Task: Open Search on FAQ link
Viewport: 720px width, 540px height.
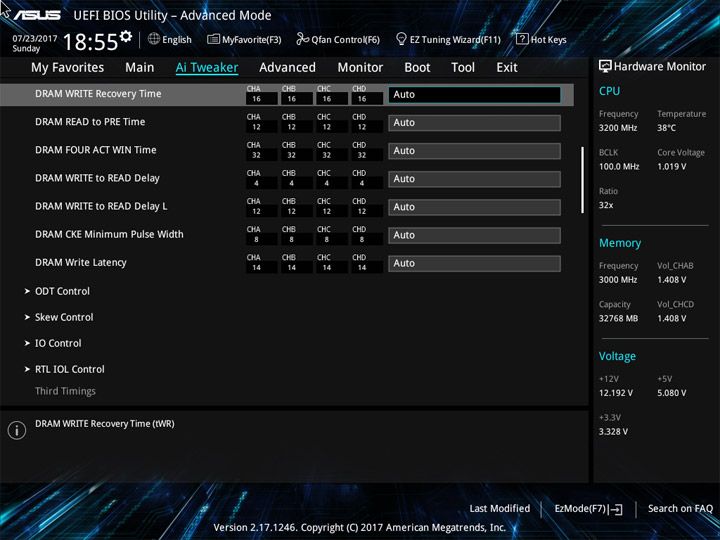Action: point(680,509)
